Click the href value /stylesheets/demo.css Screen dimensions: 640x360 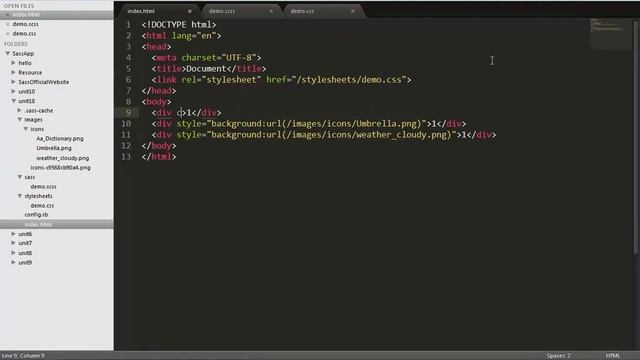(349, 80)
